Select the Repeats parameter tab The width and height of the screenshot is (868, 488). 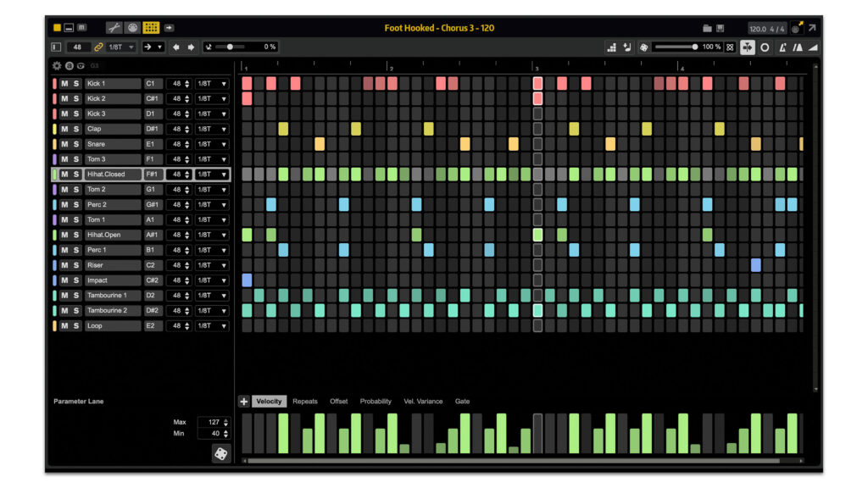(x=305, y=402)
